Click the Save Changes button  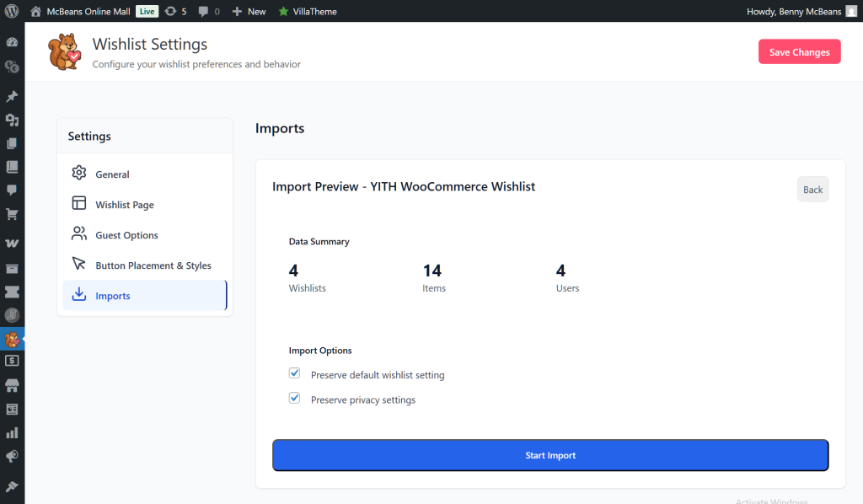(x=799, y=51)
